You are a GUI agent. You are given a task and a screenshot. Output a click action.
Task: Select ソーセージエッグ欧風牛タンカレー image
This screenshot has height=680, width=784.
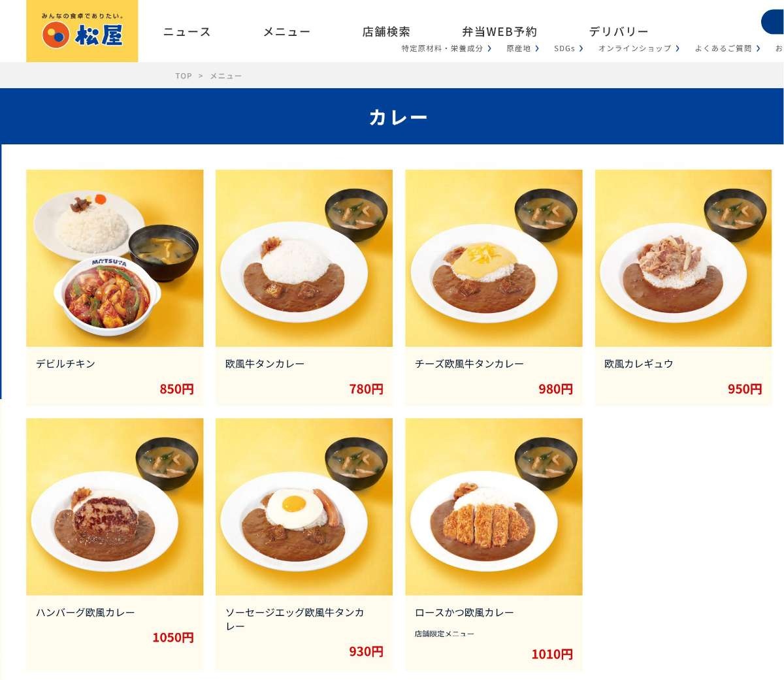coord(304,507)
